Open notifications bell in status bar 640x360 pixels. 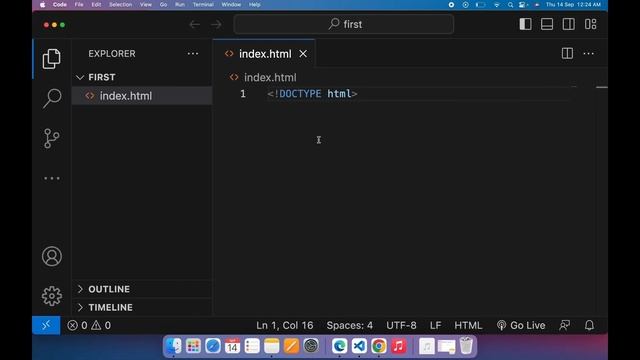pyautogui.click(x=589, y=325)
